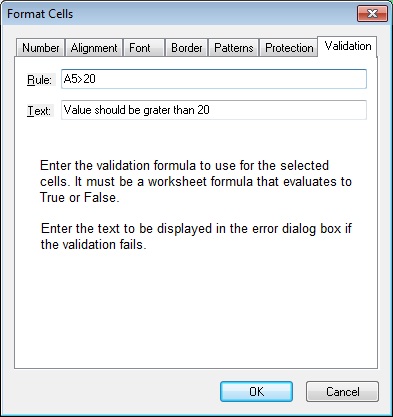
Task: Click the Text label
Action: coord(39,111)
